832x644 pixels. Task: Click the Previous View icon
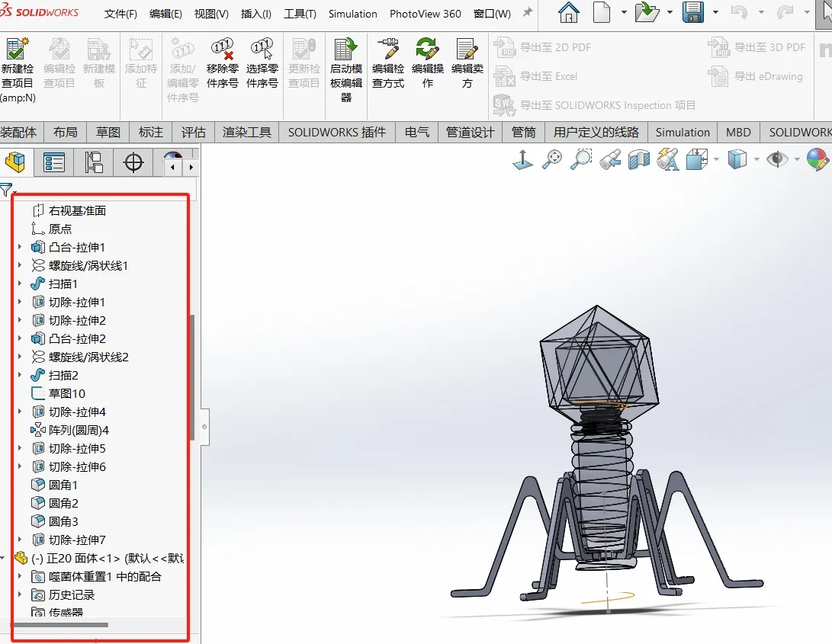[611, 159]
